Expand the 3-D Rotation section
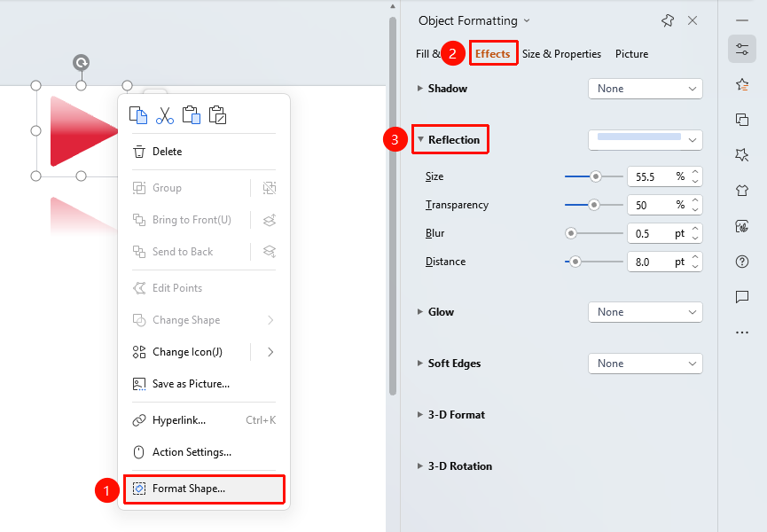Screen dimensions: 767x532 coord(420,466)
